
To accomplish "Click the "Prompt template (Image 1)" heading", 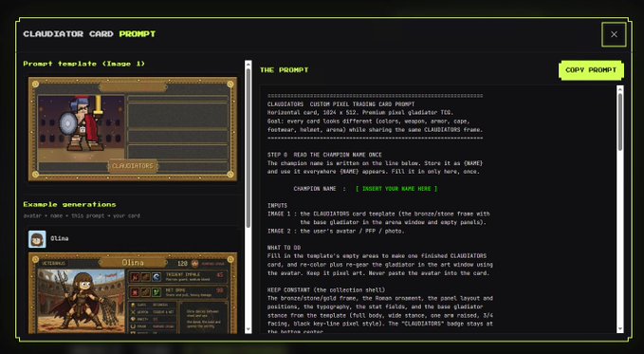I will 84,64.
